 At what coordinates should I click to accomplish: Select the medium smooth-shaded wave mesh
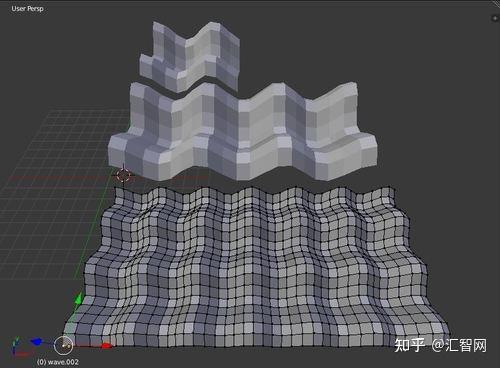tap(243, 131)
